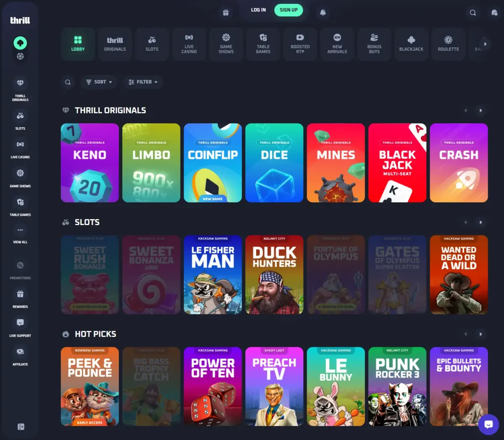Open Slots in the left sidebar

point(20,120)
